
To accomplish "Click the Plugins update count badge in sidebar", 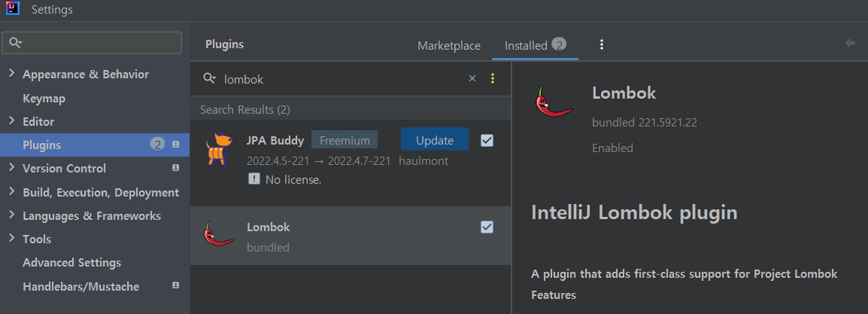I will point(157,145).
